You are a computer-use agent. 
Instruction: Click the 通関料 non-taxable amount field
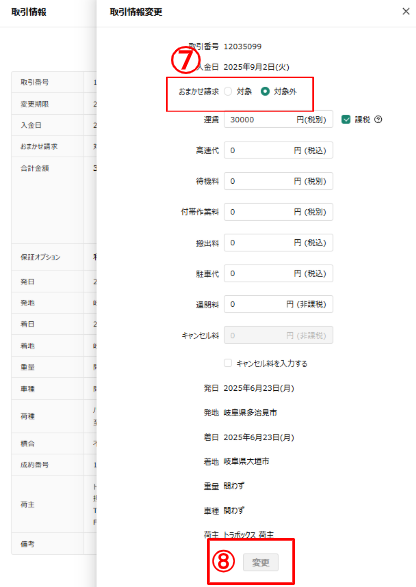tap(278, 304)
